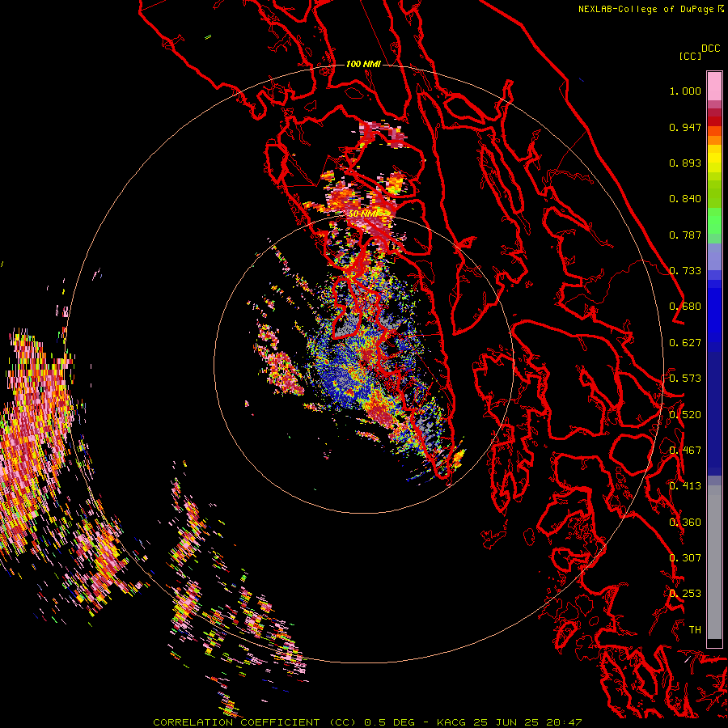The image size is (728, 728).
Task: Click the TH threshold label
Action: (695, 630)
